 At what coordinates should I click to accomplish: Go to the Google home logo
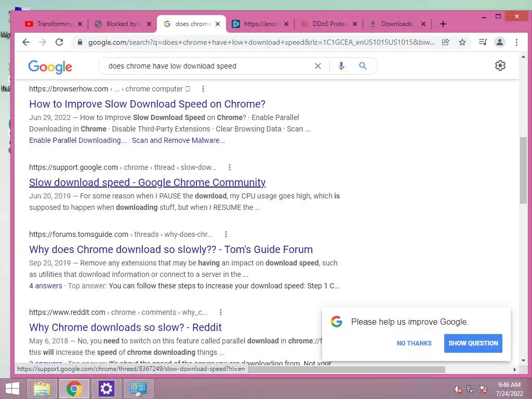[50, 67]
